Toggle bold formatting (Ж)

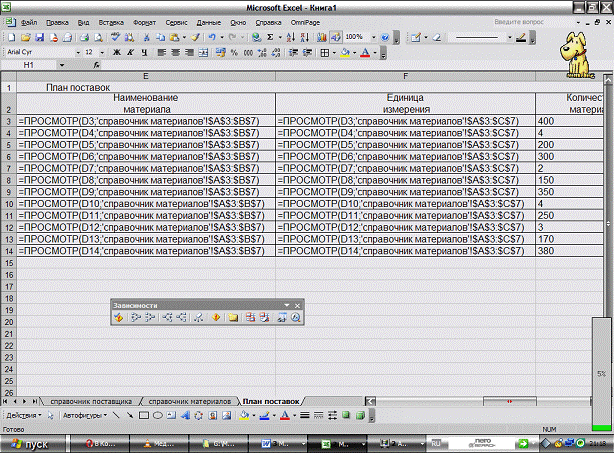click(x=116, y=52)
